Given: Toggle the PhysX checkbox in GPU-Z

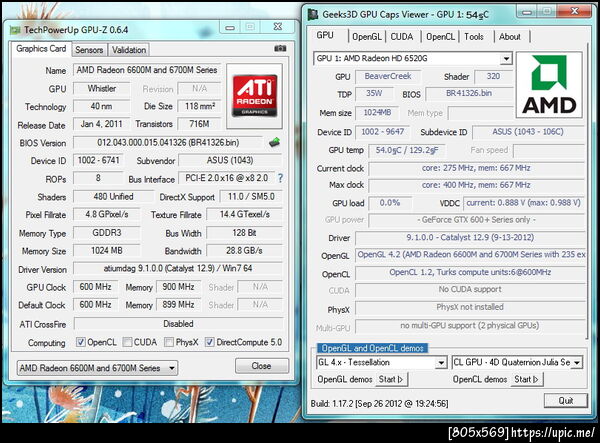Looking at the screenshot, I should tap(169, 342).
